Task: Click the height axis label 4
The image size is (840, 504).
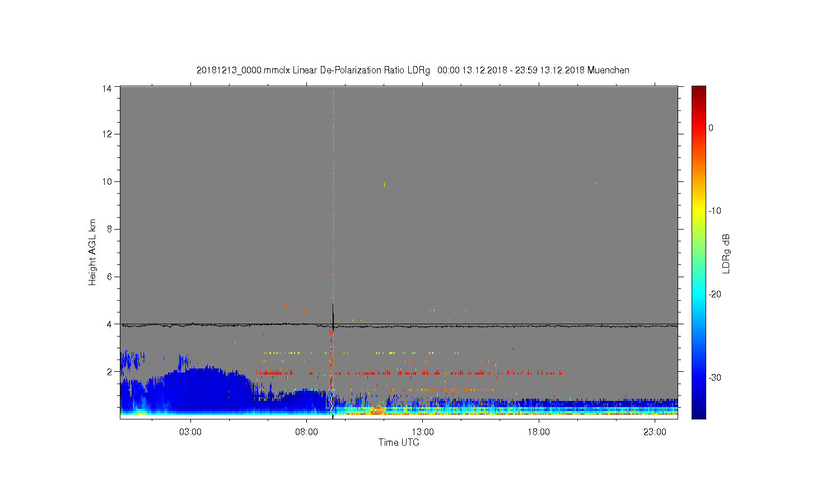Action: (x=109, y=324)
